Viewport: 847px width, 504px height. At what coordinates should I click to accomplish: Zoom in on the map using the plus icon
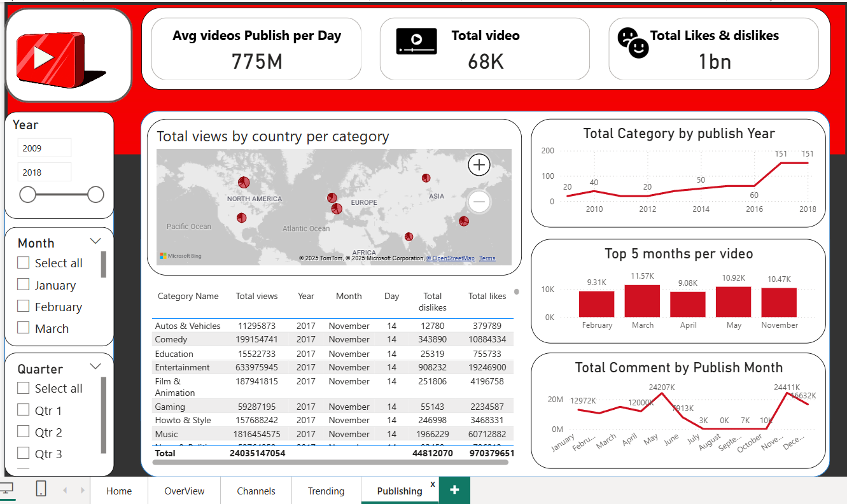click(479, 164)
